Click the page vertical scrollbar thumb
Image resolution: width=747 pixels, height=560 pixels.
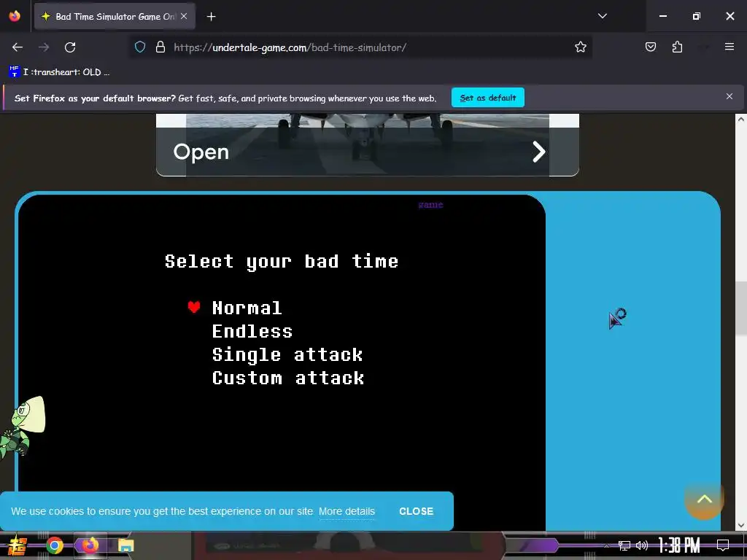(x=740, y=308)
